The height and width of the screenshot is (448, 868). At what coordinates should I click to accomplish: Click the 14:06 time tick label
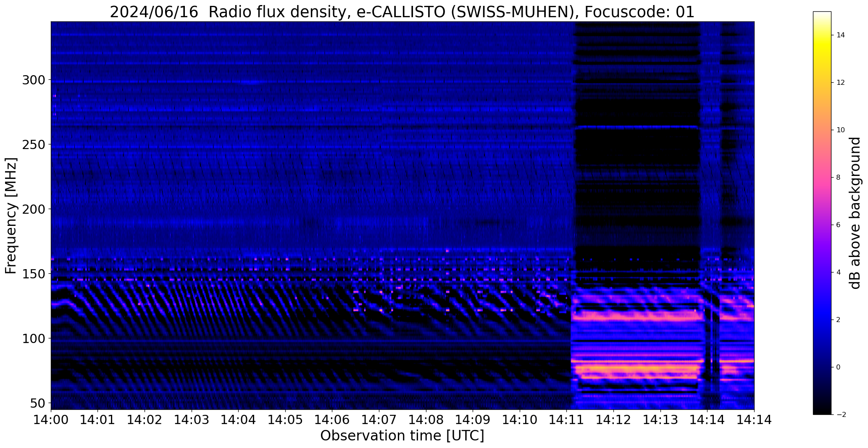(x=332, y=420)
